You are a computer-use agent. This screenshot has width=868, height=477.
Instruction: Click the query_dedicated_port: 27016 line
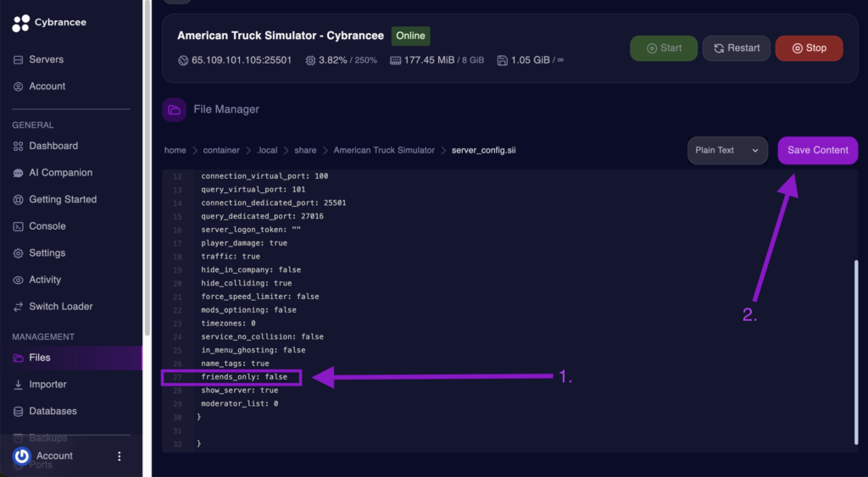(263, 216)
